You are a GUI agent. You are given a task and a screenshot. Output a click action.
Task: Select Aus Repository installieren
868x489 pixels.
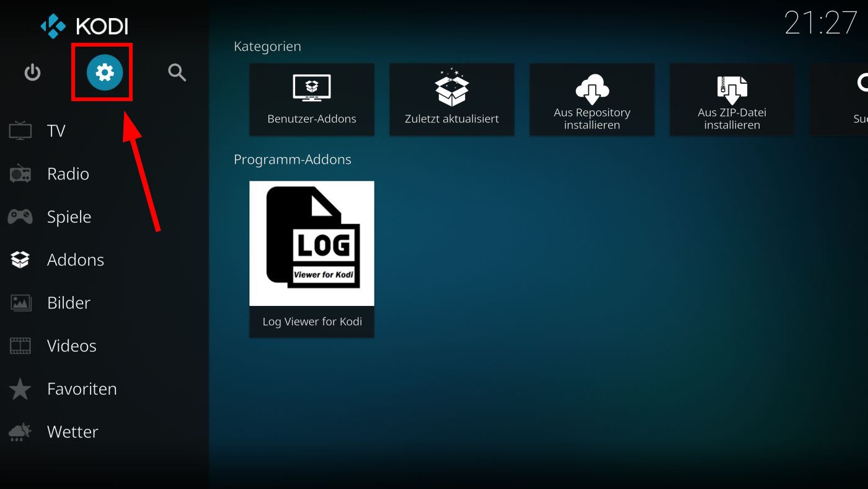(x=592, y=99)
